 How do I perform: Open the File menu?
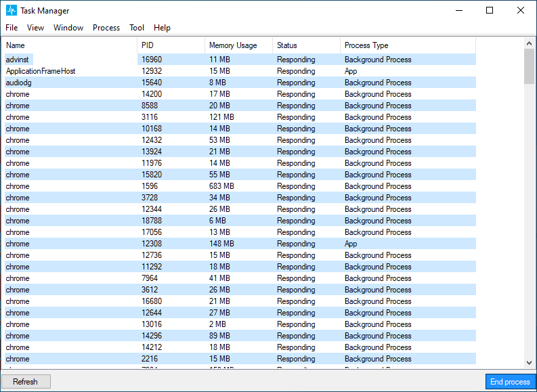[12, 28]
